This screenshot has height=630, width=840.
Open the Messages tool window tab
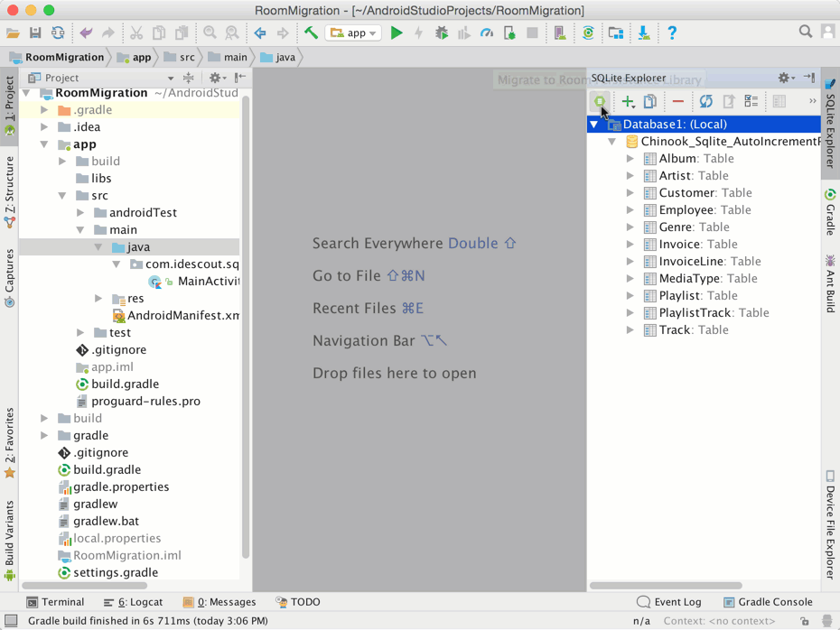[x=219, y=602]
